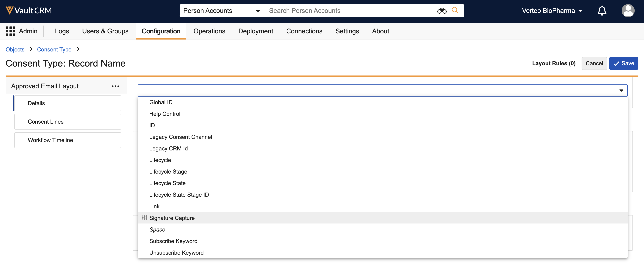Focus the Search Person Accounts field

(x=350, y=11)
